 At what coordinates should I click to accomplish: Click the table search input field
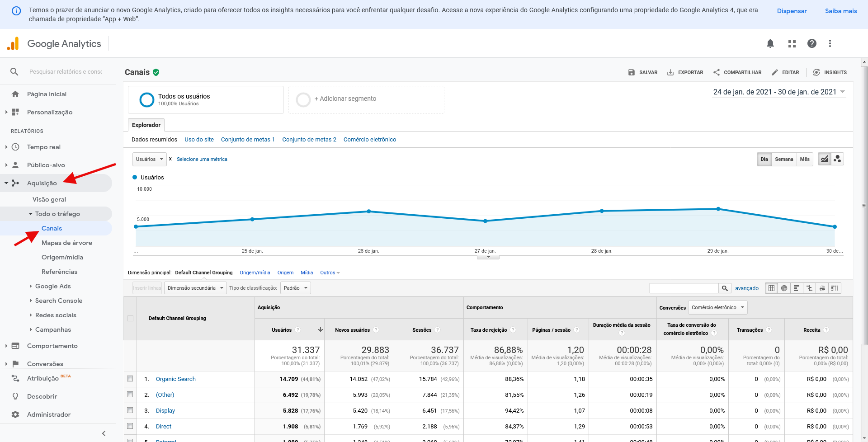tap(684, 288)
